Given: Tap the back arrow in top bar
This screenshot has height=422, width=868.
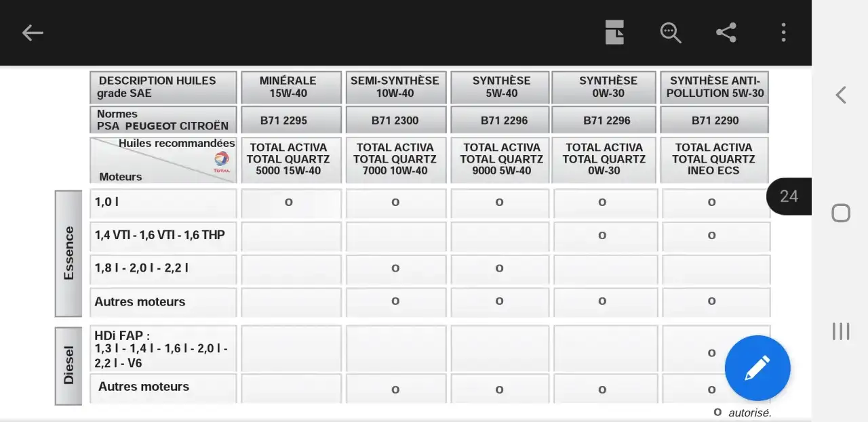Looking at the screenshot, I should pyautogui.click(x=33, y=33).
